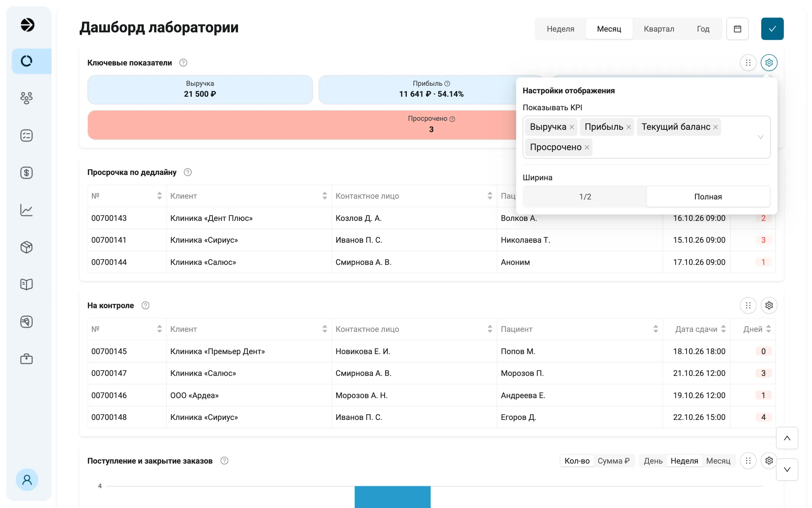Viewport: 812px width, 508px height.
Task: Open settings gear for На контроле section
Action: [x=769, y=305]
